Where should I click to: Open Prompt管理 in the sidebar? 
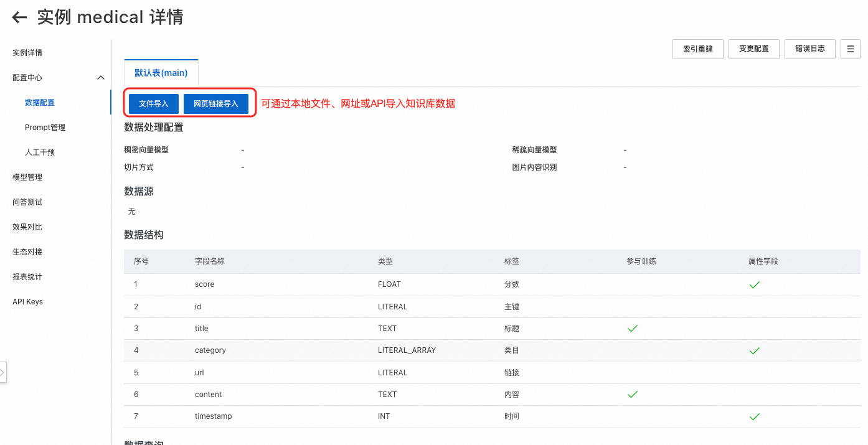45,128
